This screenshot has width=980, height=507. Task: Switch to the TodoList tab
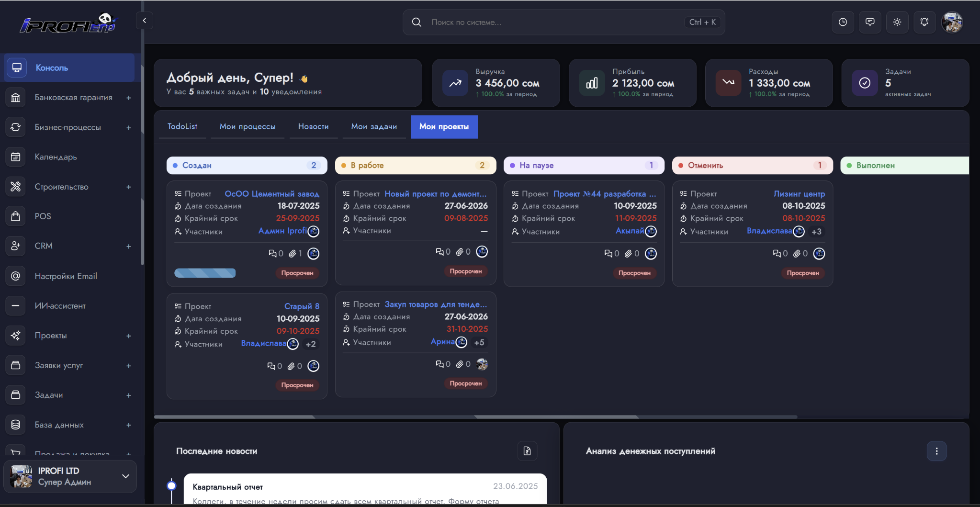coord(182,126)
